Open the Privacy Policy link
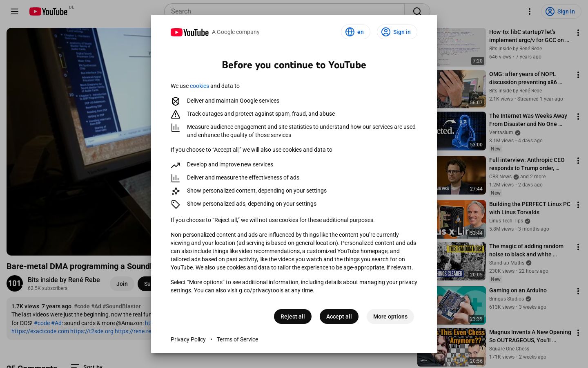Viewport: 588px width, 368px height. (x=188, y=339)
